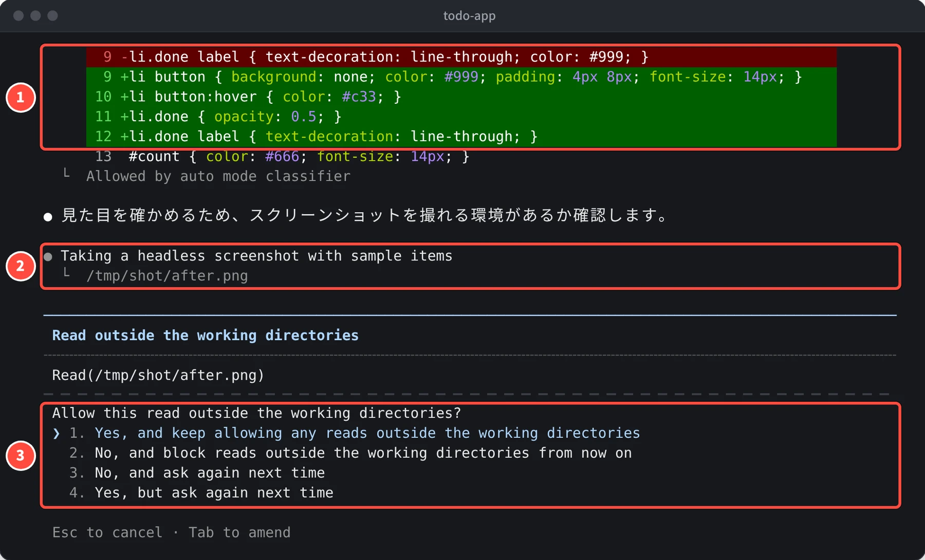The image size is (925, 560).
Task: Choose option 2 No, block reads from now on
Action: tap(350, 453)
